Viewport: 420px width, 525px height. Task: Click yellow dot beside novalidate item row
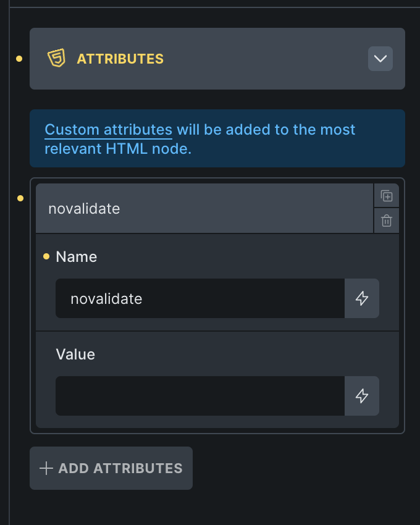pos(20,198)
